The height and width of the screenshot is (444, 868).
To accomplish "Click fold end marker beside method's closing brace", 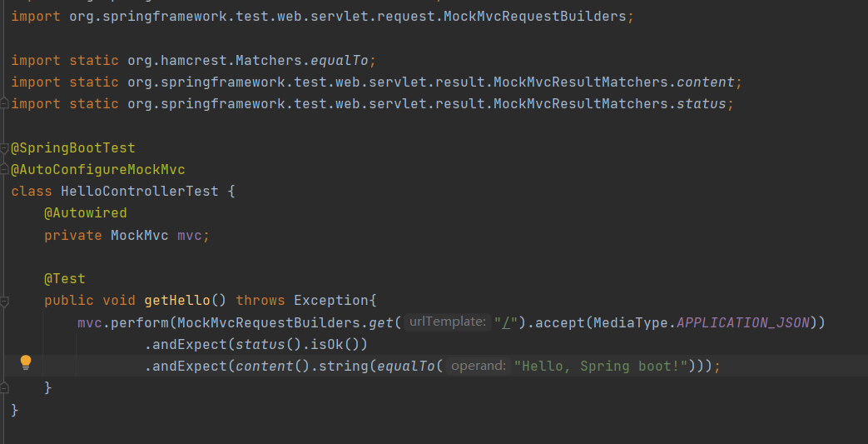I will click(4, 387).
